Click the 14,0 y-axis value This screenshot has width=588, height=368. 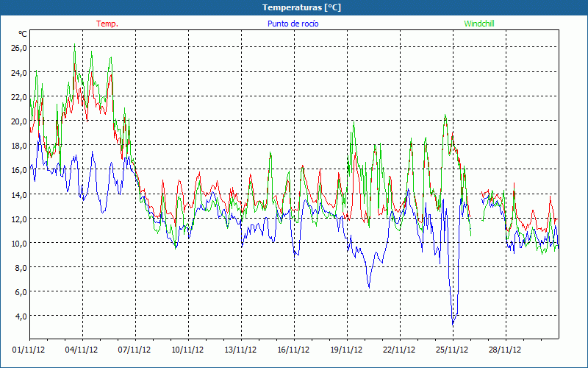point(19,194)
